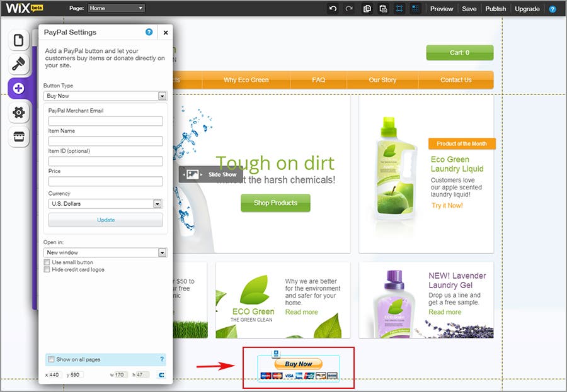567x392 pixels.
Task: Click the Undo arrow in top toolbar
Action: pyautogui.click(x=333, y=9)
